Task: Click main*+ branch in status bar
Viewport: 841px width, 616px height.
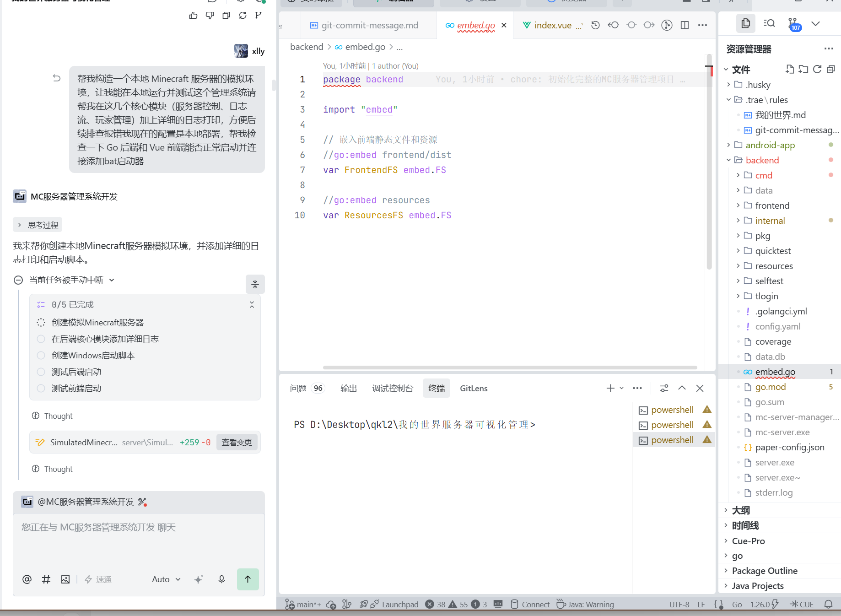Action: click(303, 605)
